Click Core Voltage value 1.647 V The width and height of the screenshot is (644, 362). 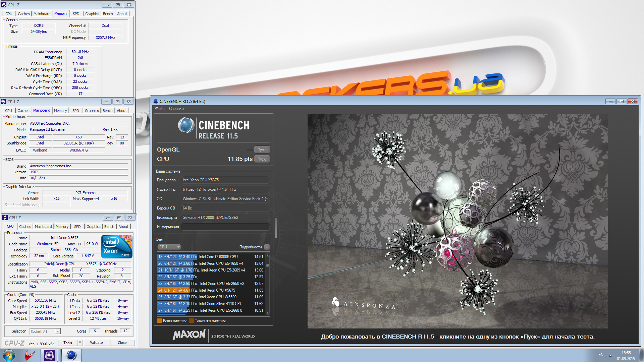[x=88, y=256]
